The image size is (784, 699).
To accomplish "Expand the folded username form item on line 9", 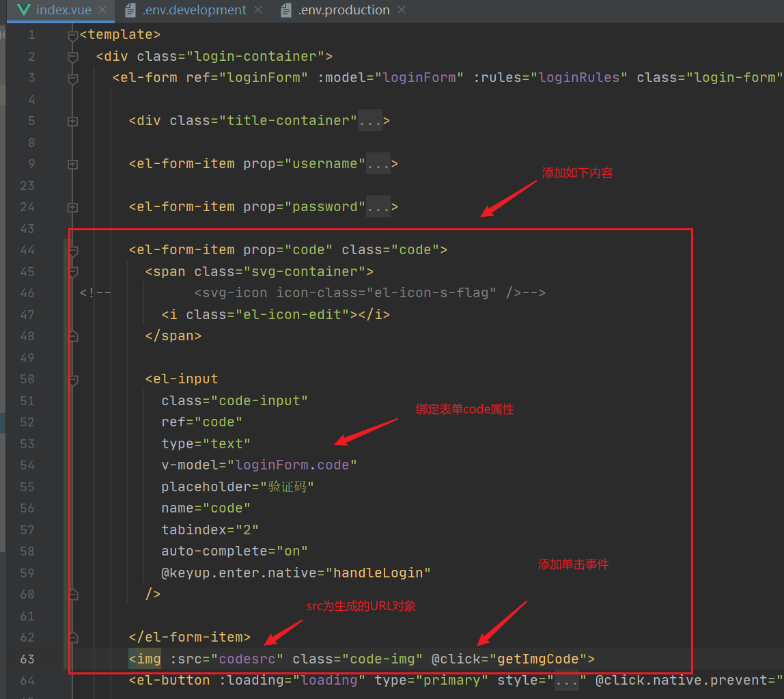I will click(72, 164).
